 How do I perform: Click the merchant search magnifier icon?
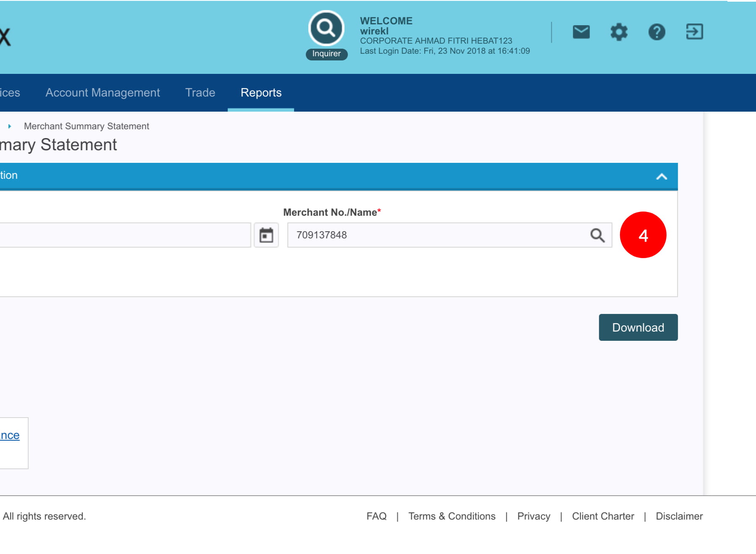click(597, 235)
